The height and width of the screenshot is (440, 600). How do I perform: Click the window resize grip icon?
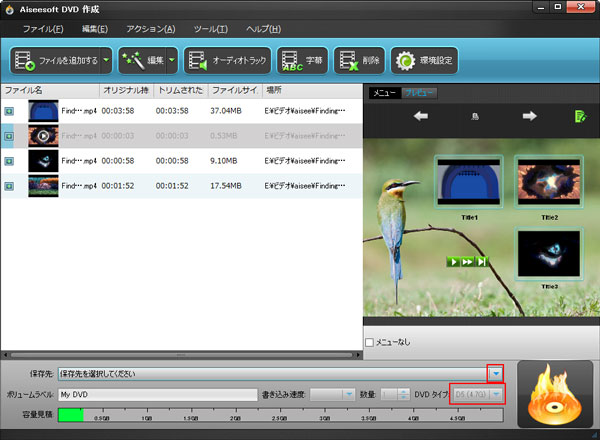coord(594,435)
